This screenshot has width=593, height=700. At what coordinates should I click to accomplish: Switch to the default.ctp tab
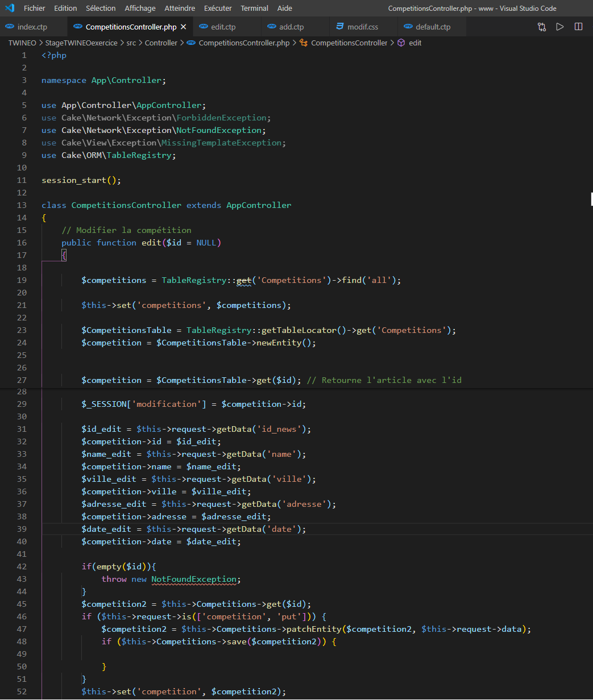coord(433,27)
